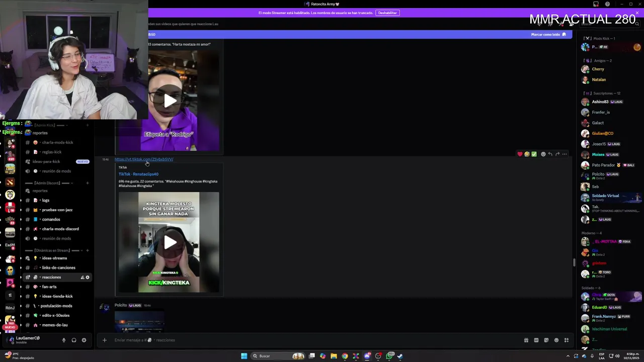Open channel settings gear for reacciones
Image resolution: width=644 pixels, height=362 pixels.
click(x=88, y=277)
